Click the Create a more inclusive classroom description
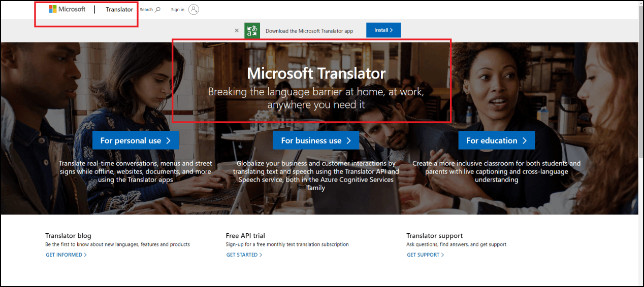 point(496,171)
